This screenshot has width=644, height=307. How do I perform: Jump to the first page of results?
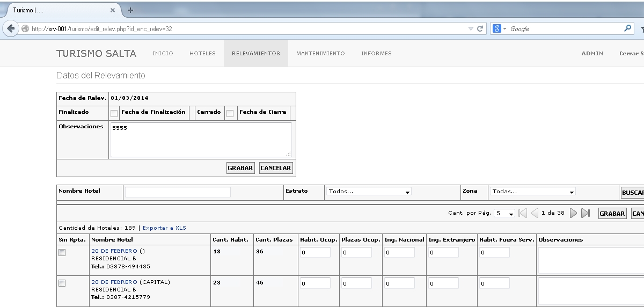coord(522,213)
